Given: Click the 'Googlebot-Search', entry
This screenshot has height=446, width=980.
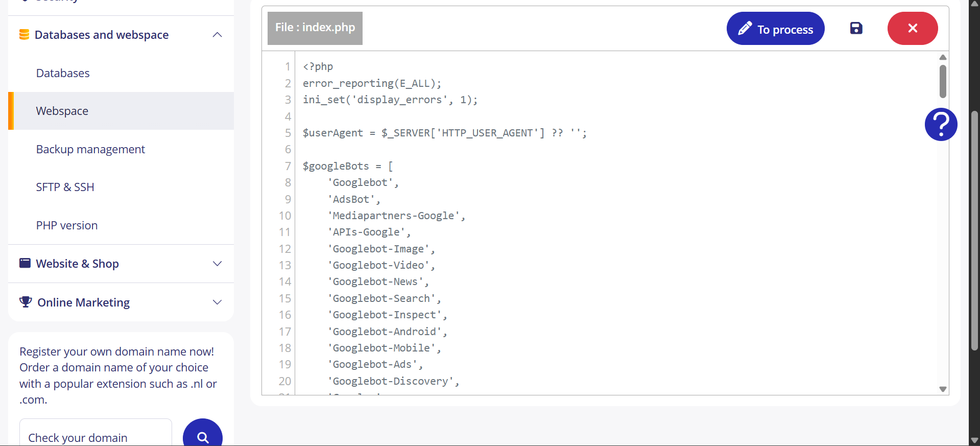Looking at the screenshot, I should [384, 298].
